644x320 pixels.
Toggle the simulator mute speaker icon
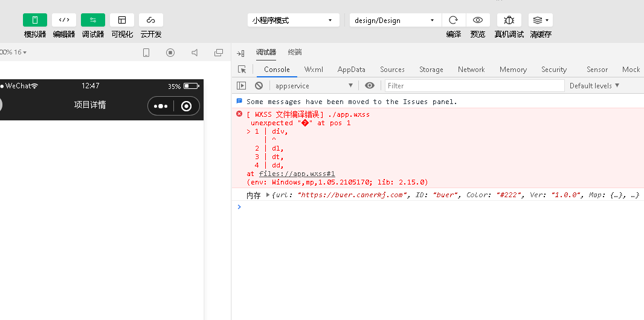coord(195,52)
